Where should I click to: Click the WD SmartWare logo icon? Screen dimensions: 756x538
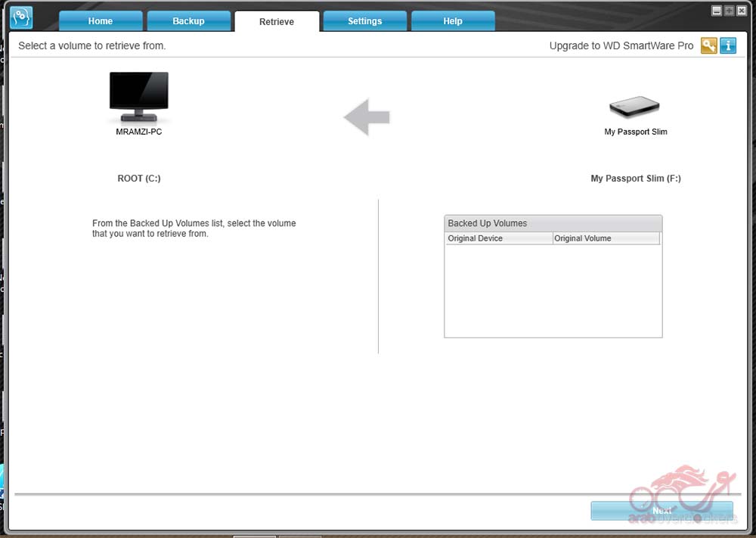point(21,17)
